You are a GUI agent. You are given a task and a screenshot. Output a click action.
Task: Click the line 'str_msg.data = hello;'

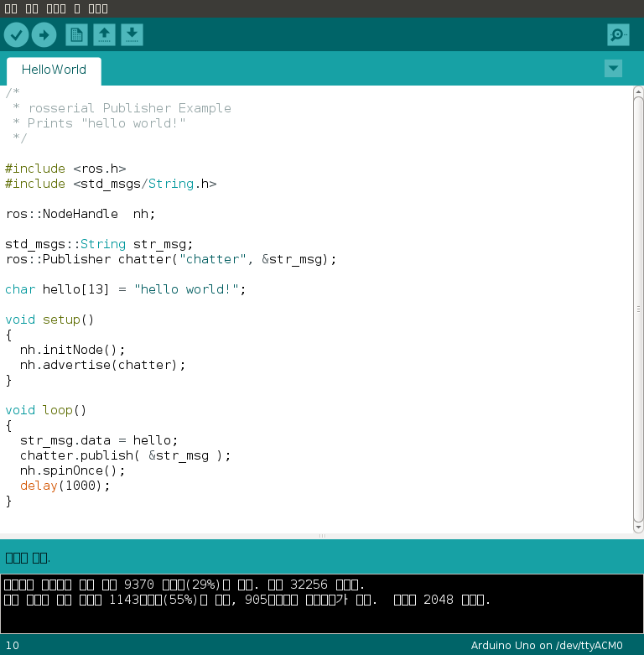tap(99, 440)
